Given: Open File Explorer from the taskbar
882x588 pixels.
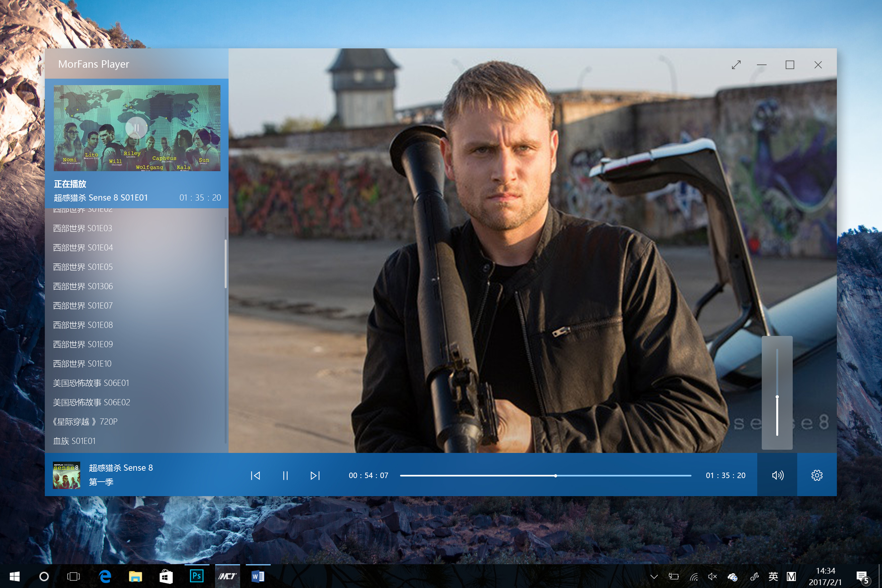Looking at the screenshot, I should tap(135, 576).
